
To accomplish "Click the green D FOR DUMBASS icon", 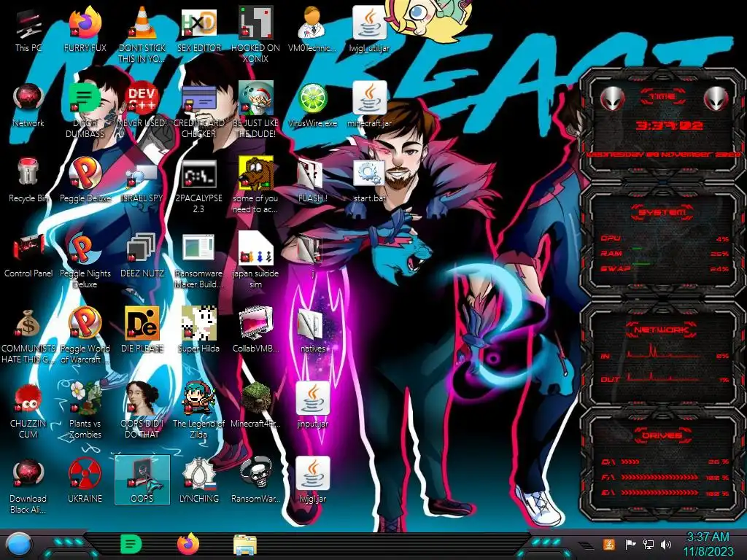I will pyautogui.click(x=85, y=111).
